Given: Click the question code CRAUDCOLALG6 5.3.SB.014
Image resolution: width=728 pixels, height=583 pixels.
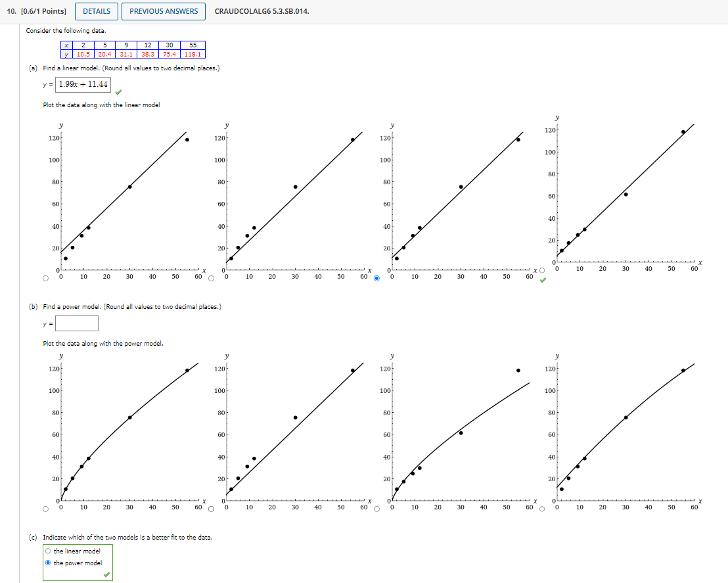Looking at the screenshot, I should [261, 11].
